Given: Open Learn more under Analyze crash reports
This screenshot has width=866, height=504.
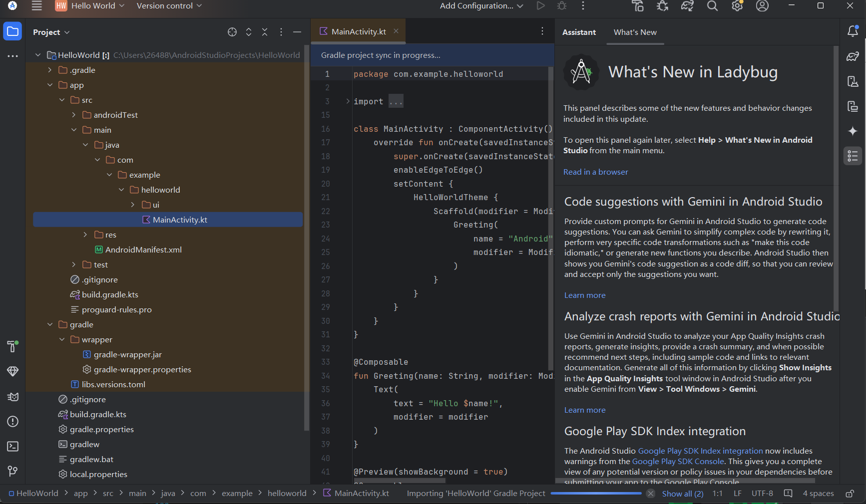Looking at the screenshot, I should coord(585,410).
